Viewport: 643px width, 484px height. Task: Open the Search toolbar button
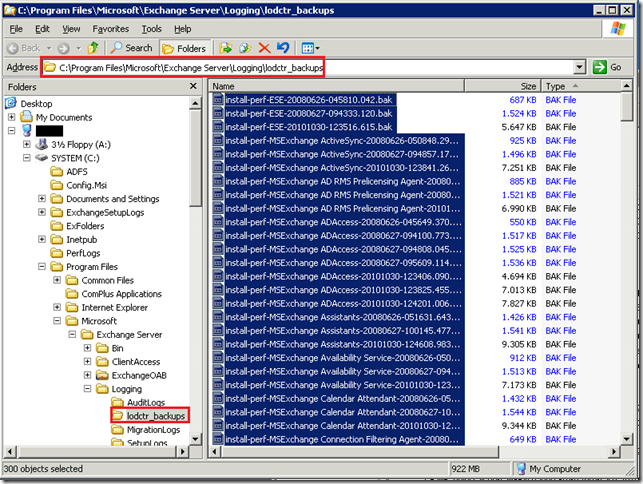pyautogui.click(x=132, y=48)
